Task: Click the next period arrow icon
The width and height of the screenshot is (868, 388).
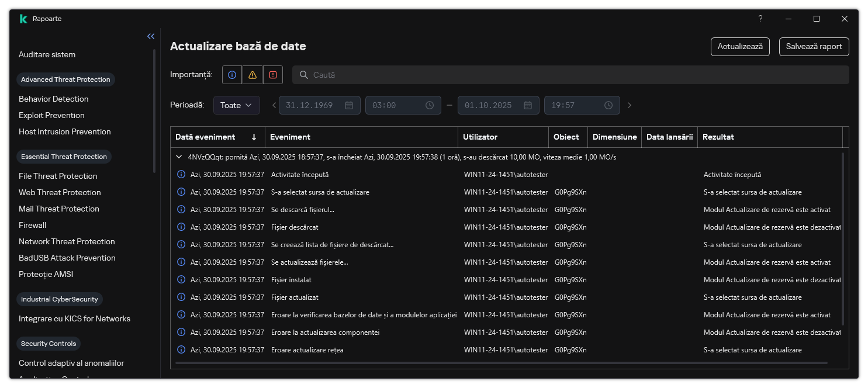Action: (x=630, y=105)
